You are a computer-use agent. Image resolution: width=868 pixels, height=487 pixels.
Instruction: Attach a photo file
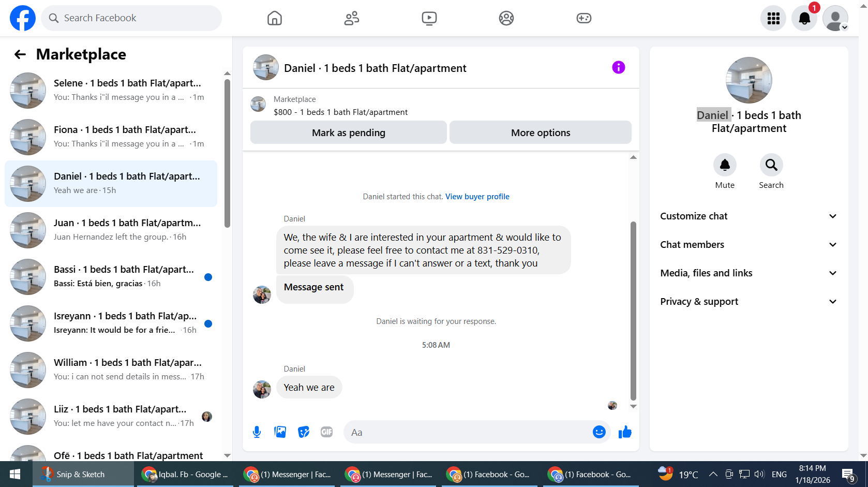point(280,432)
